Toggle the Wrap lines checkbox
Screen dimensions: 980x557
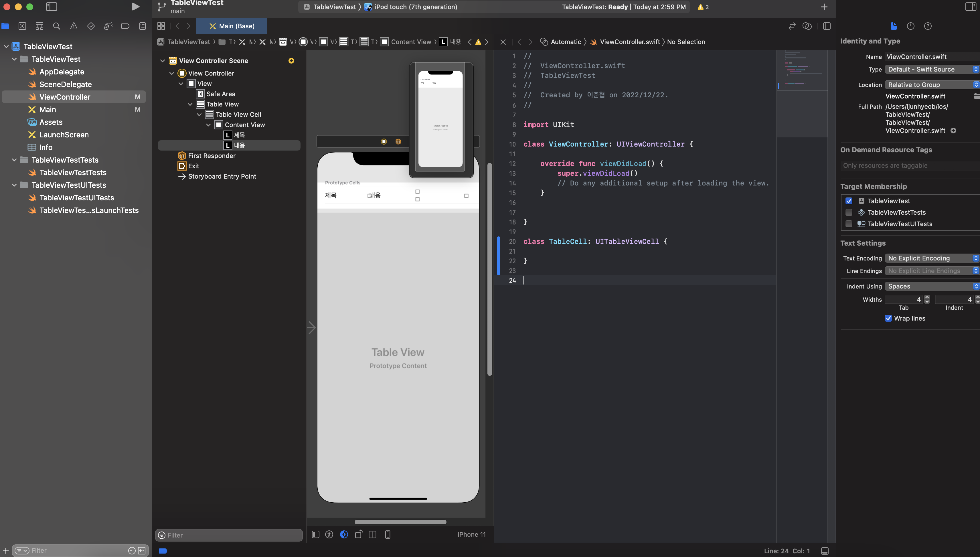pyautogui.click(x=888, y=318)
